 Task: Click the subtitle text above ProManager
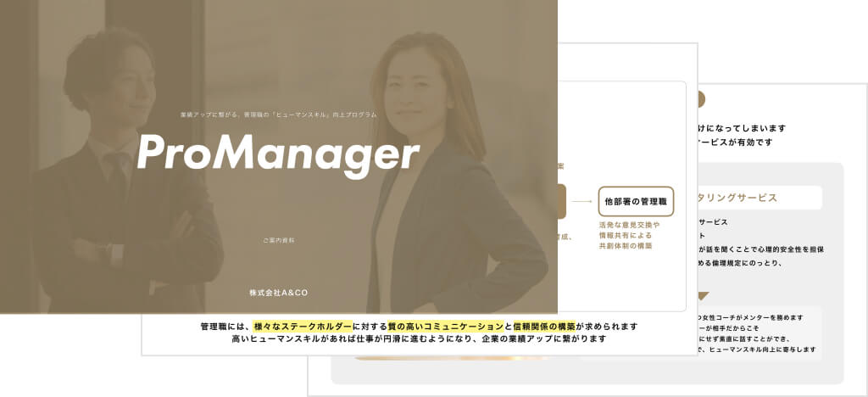tap(278, 114)
